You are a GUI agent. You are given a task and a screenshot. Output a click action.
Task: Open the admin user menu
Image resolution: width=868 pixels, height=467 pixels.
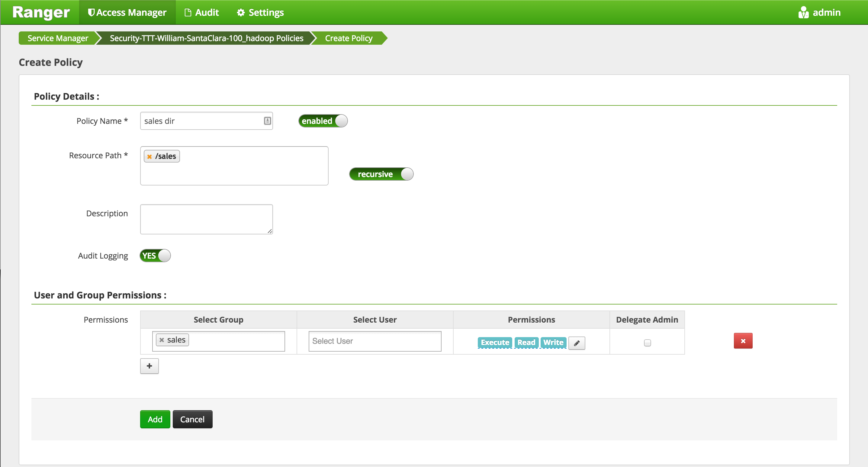(819, 12)
